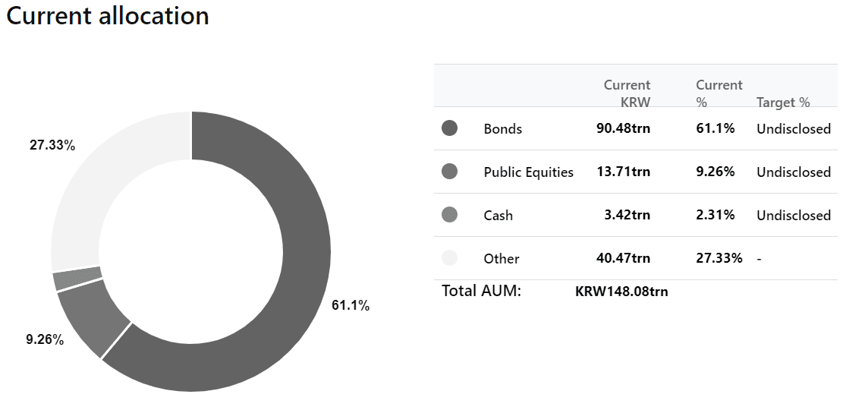Click the Cash legend color dot
Screen dimensions: 868x410
[x=449, y=214]
